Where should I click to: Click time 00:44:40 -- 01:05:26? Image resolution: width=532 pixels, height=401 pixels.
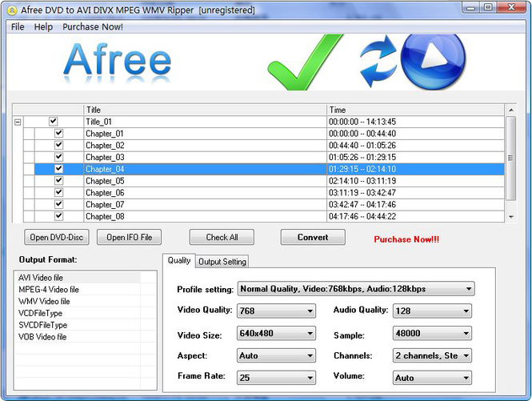[x=362, y=146]
